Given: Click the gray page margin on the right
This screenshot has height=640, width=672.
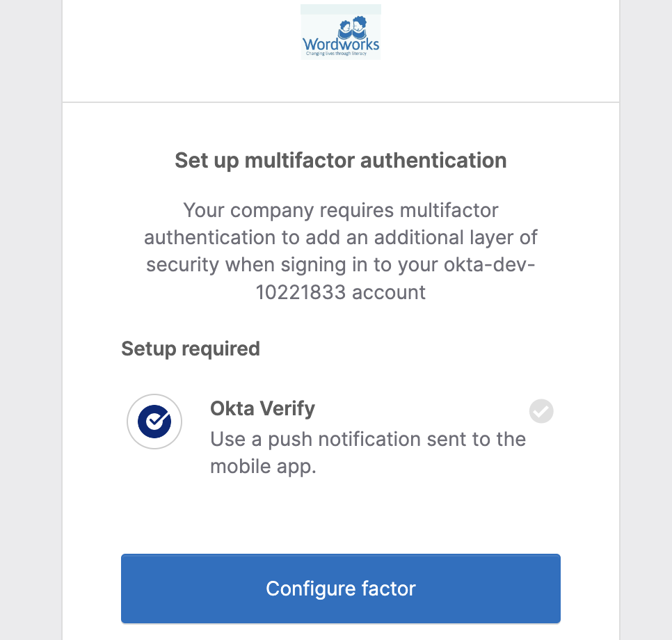Looking at the screenshot, I should (x=645, y=320).
